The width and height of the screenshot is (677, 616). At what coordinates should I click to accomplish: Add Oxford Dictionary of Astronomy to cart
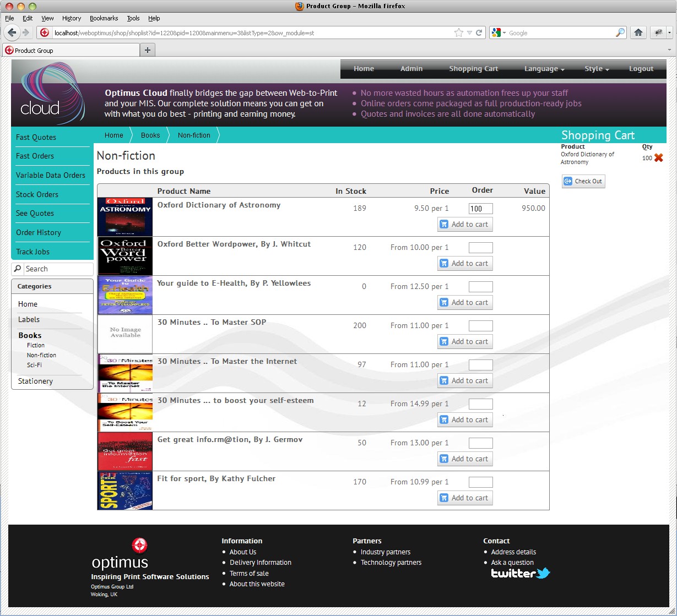coord(465,224)
